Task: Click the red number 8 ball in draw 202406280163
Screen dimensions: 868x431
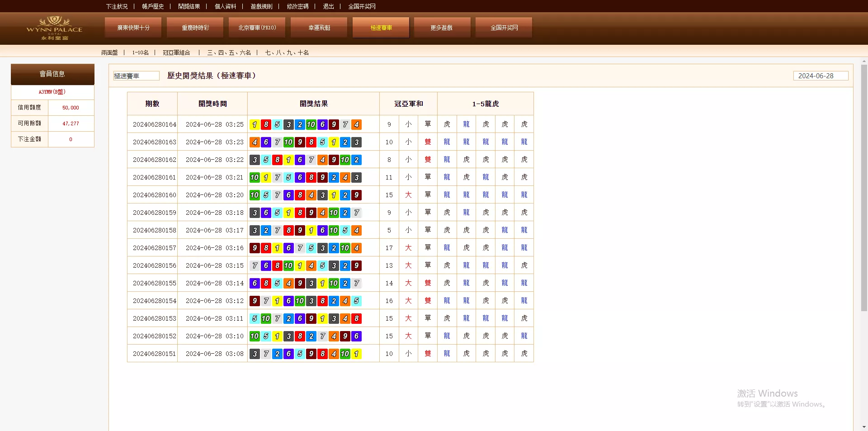Action: click(x=311, y=142)
